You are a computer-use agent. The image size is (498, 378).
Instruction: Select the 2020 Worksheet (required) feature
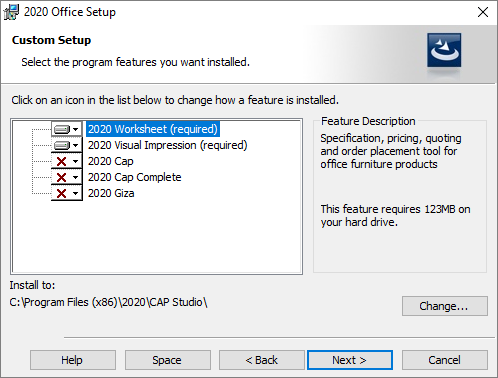[x=153, y=129]
